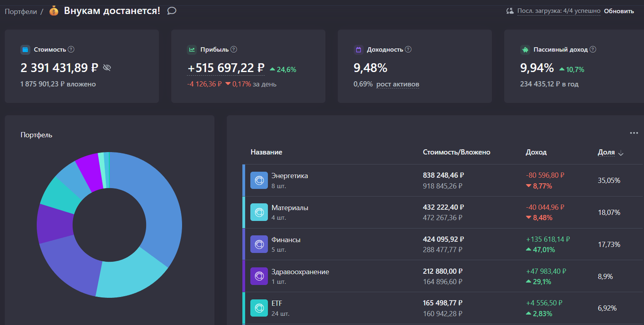Viewport: 644px width, 325px height.
Task: Sort the table by the Доход column
Action: (536, 153)
